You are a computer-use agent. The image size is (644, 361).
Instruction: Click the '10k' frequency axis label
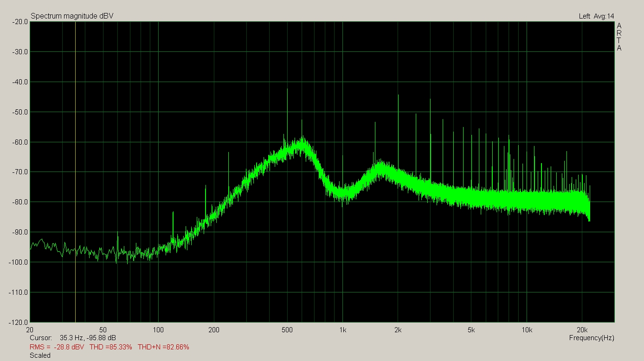[526, 330]
